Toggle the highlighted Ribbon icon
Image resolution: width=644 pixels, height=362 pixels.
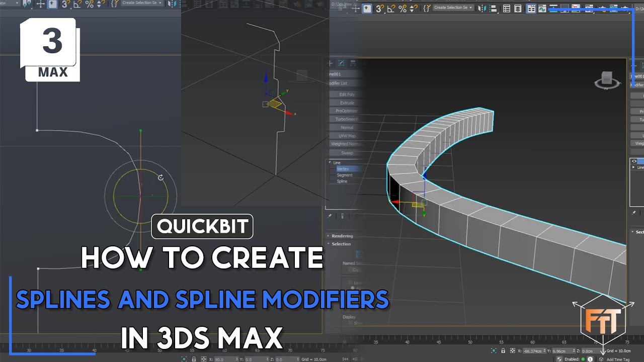(x=531, y=9)
